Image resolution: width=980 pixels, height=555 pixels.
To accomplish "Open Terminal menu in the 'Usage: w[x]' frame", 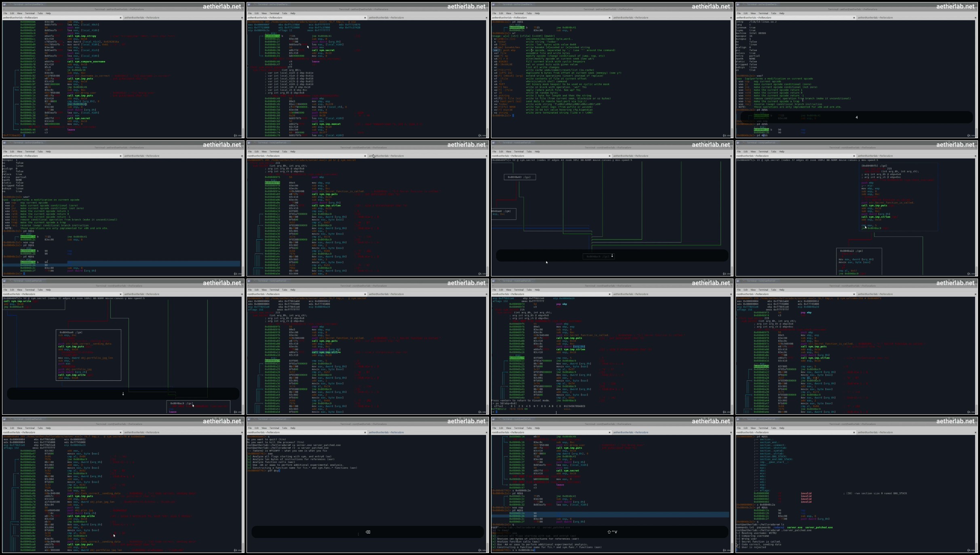I will [x=519, y=13].
